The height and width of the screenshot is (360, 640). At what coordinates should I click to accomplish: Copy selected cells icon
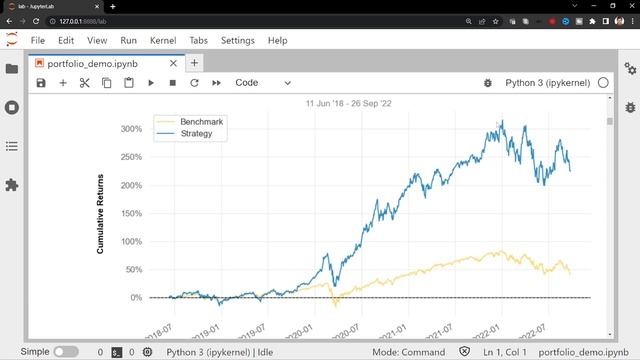click(x=107, y=83)
